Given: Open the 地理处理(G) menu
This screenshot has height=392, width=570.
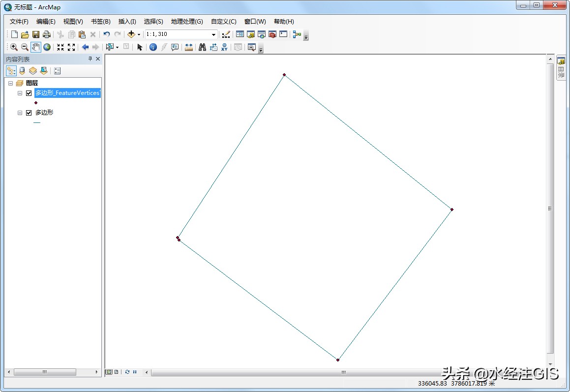Looking at the screenshot, I should click(187, 22).
